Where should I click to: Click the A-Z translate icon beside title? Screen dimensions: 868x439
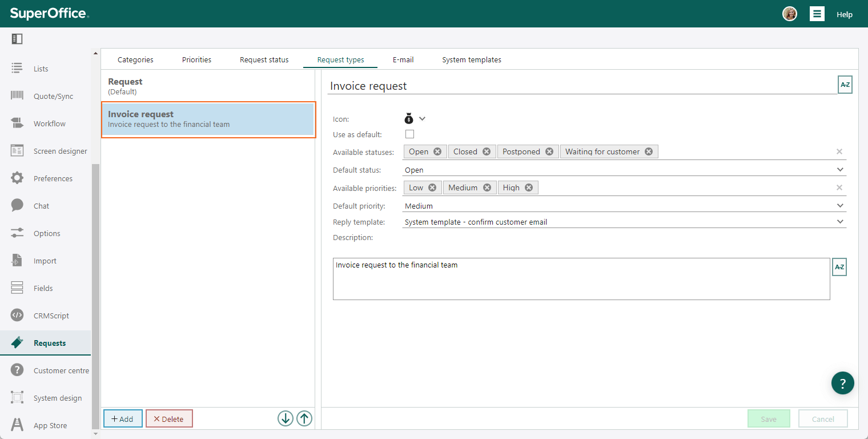845,85
